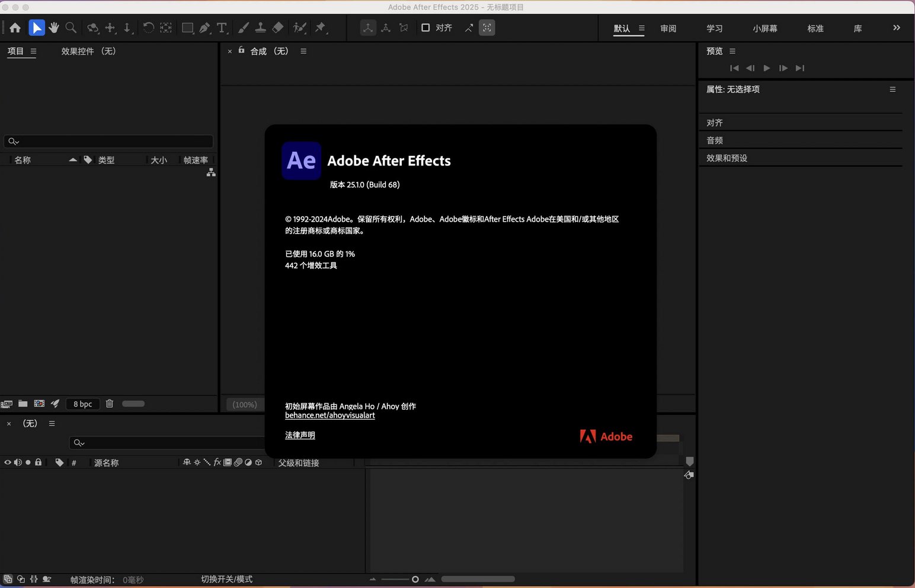Step forward one frame in preview
This screenshot has height=588, width=915.
(x=783, y=68)
